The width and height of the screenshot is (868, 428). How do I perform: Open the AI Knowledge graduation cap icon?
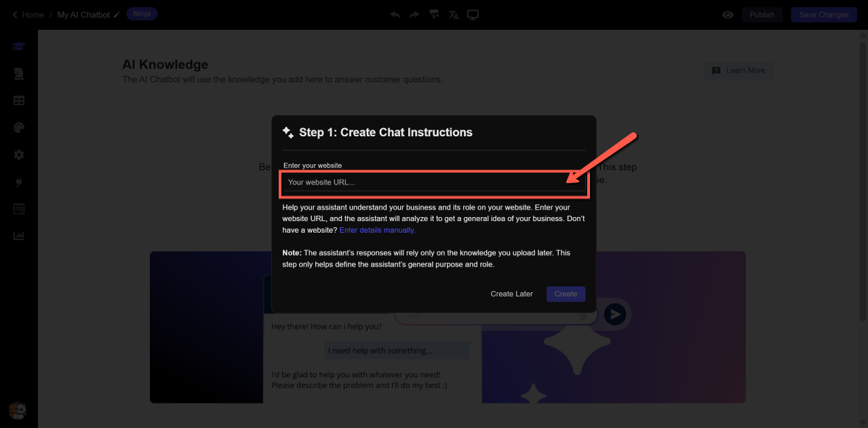19,47
